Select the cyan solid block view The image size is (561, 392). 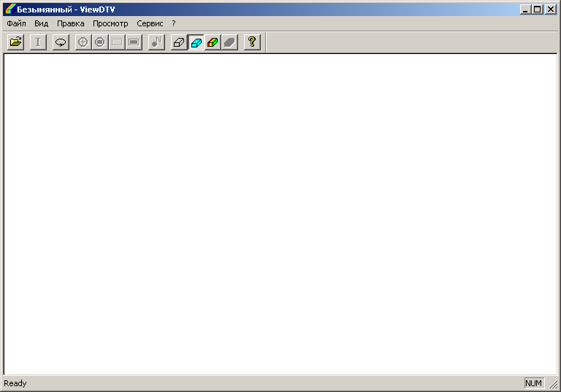(x=196, y=42)
